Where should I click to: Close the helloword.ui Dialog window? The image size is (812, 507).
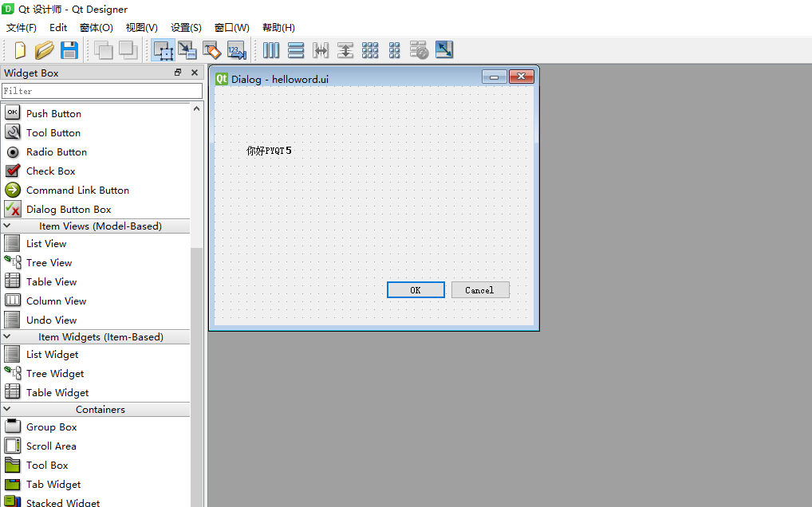[x=522, y=77]
